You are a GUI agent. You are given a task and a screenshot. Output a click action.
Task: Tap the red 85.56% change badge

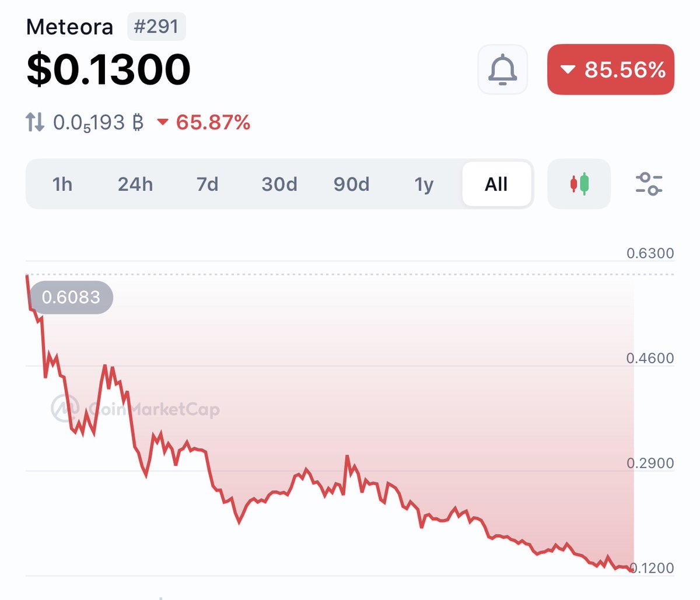[x=611, y=69]
